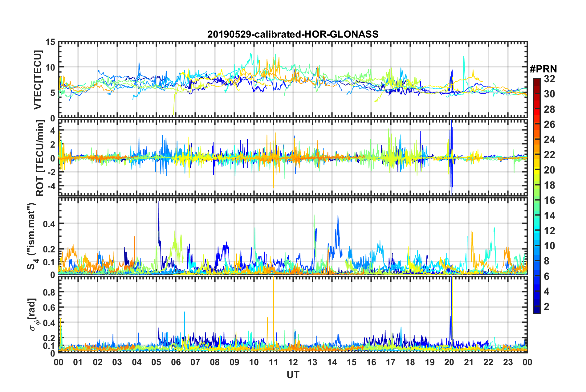Click label "22" on the #PRN colorbar
Image resolution: width=586 pixels, height=392 pixels.
point(549,155)
